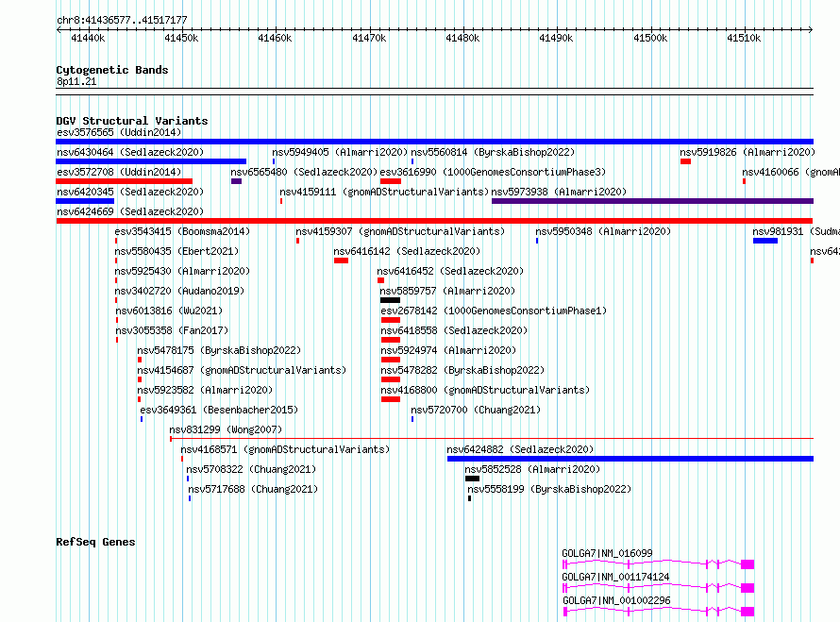Screen dimensions: 840x622
Task: Select esv3543415 (Boomsma2014) variant label
Action: click(182, 231)
